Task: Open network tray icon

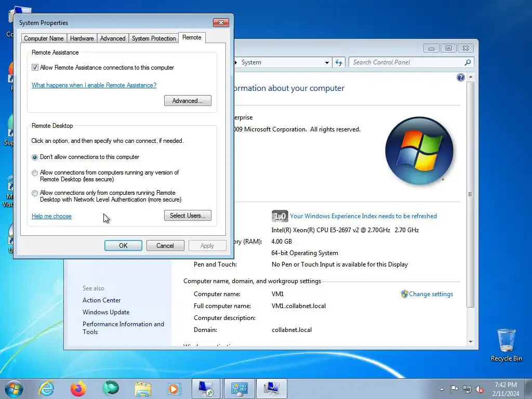Action: [467, 389]
